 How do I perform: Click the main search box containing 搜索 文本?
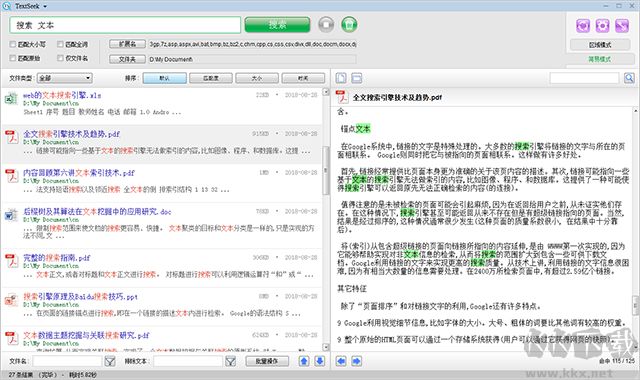pos(125,25)
